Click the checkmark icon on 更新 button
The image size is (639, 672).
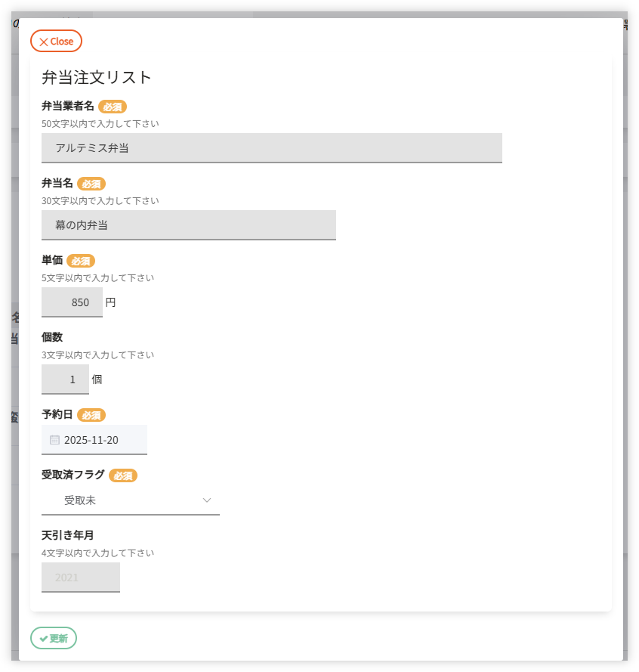coord(44,639)
